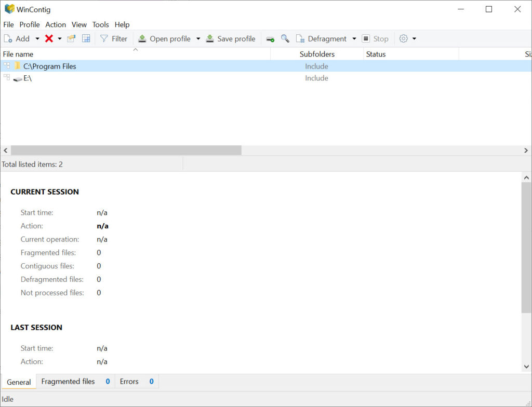Click the Stop button
The image size is (532, 407).
click(375, 38)
